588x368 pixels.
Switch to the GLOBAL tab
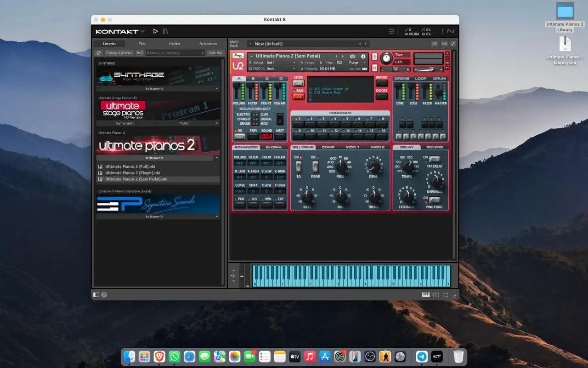click(x=274, y=147)
